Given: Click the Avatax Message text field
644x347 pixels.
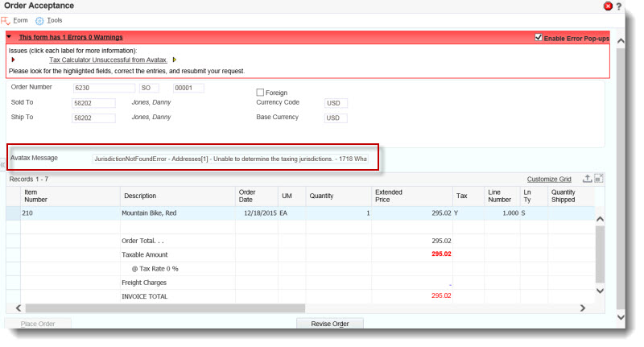Looking at the screenshot, I should pos(231,159).
